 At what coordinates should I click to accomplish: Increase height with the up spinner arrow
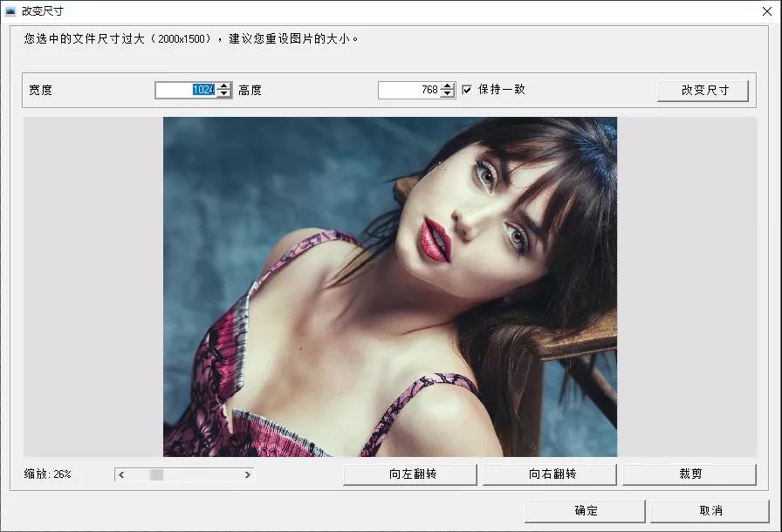[x=448, y=85]
